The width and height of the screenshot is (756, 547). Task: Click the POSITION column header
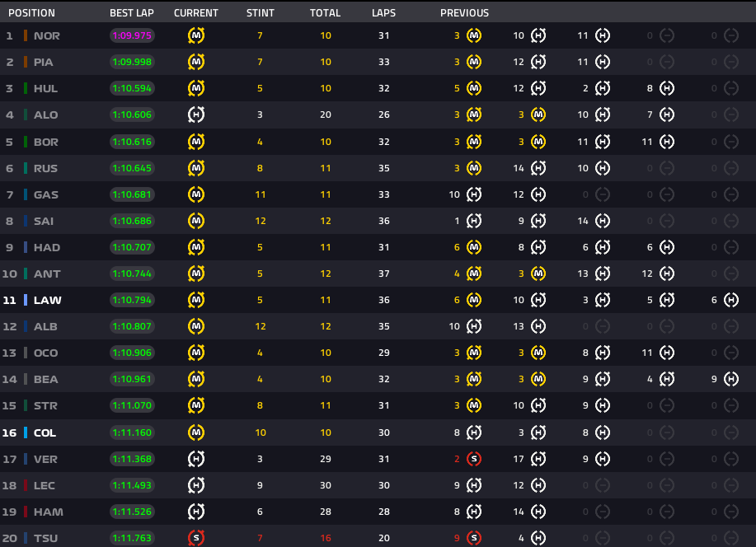[31, 13]
